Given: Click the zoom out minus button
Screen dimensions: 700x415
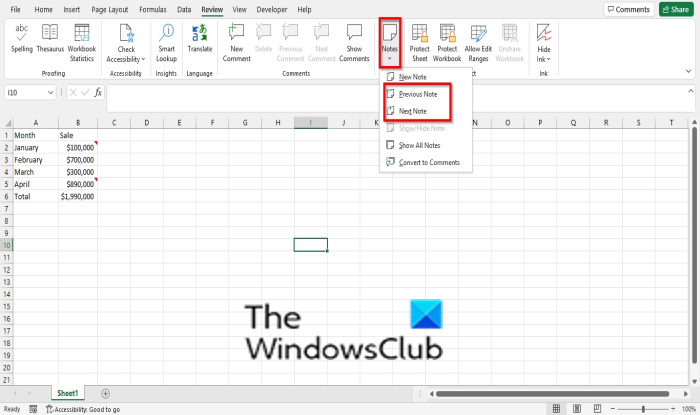Looking at the screenshot, I should click(613, 409).
